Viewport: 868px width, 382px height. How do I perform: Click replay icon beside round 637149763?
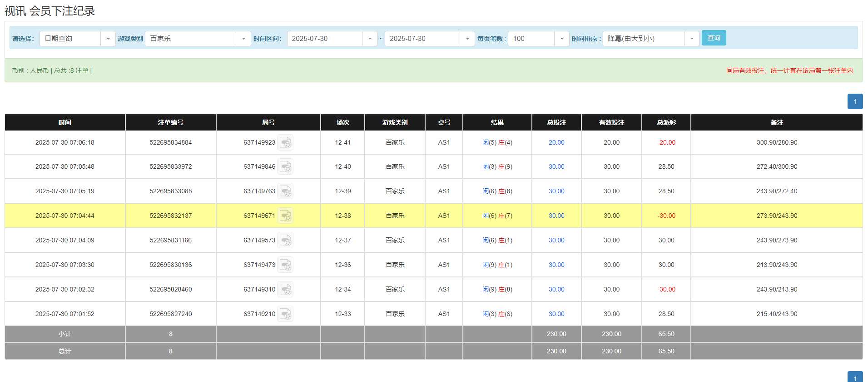point(285,191)
